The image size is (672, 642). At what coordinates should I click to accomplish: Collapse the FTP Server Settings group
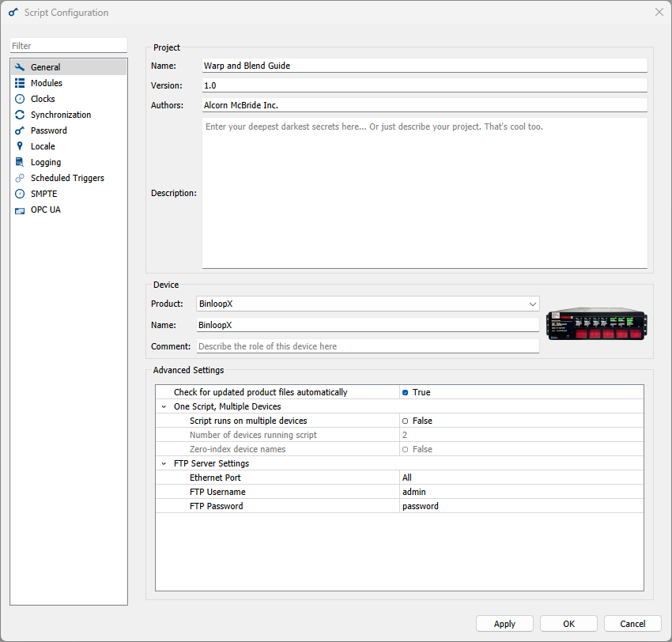coord(164,463)
